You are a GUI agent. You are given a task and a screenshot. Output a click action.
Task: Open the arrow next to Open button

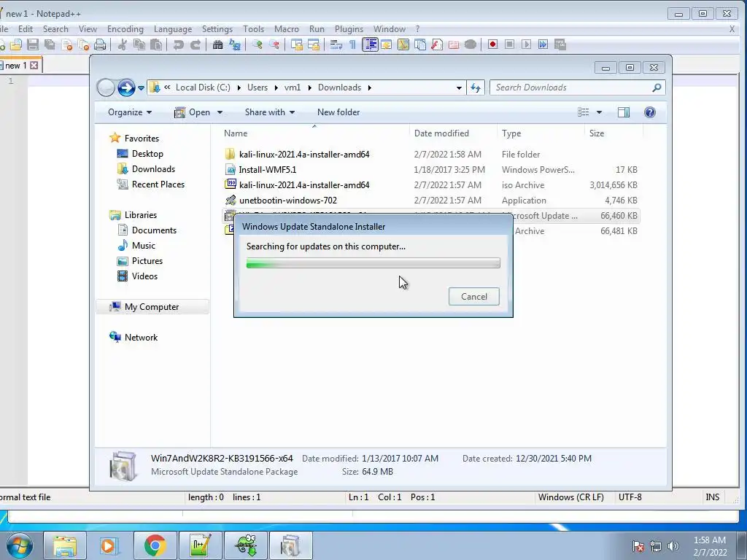(x=220, y=112)
